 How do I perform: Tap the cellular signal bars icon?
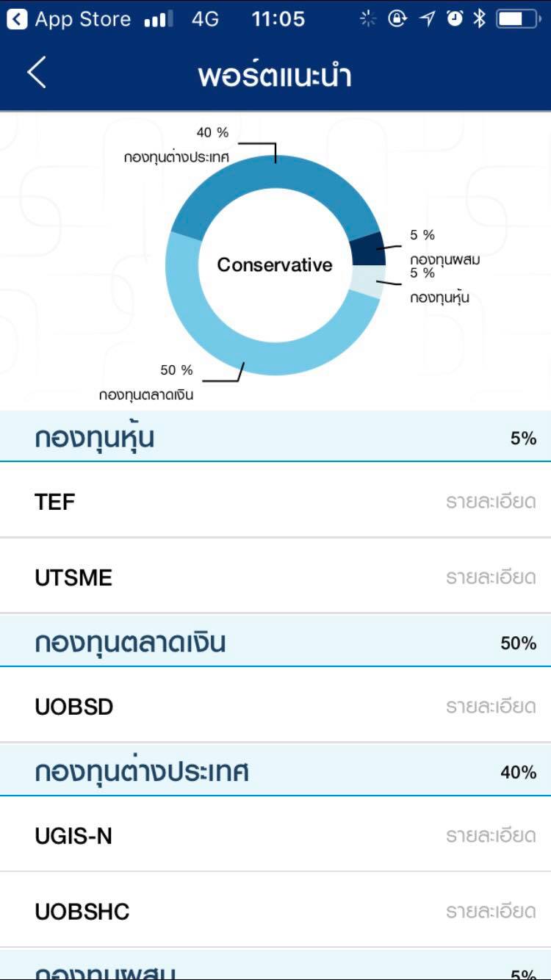[x=159, y=19]
